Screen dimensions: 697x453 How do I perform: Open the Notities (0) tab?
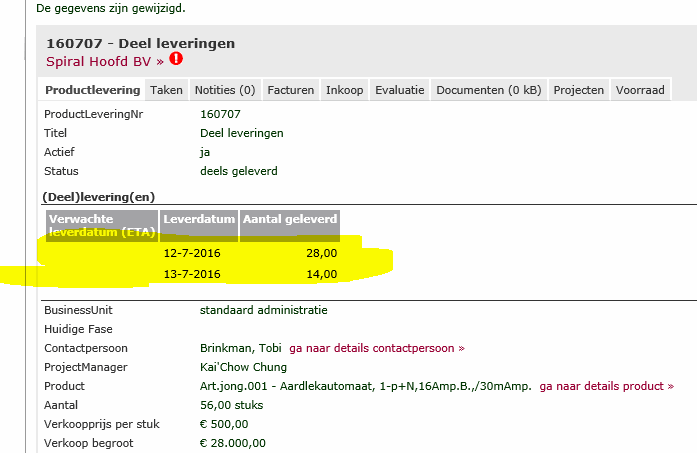pyautogui.click(x=224, y=90)
